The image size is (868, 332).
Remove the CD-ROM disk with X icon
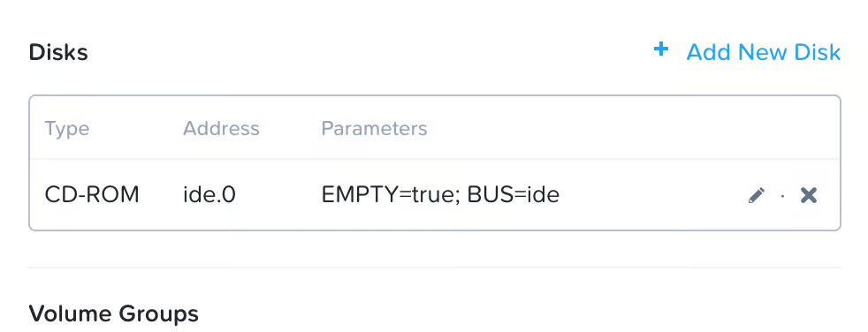[809, 195]
